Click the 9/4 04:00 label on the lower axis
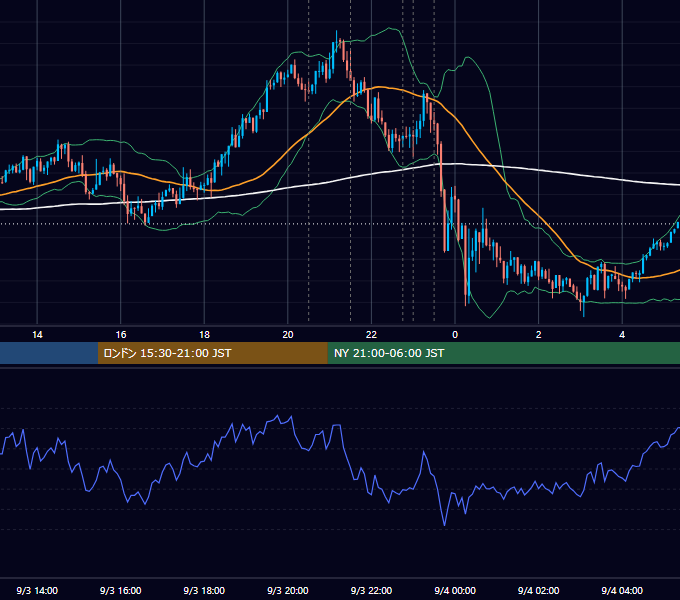Screen dimensions: 680x600 [x=622, y=590]
